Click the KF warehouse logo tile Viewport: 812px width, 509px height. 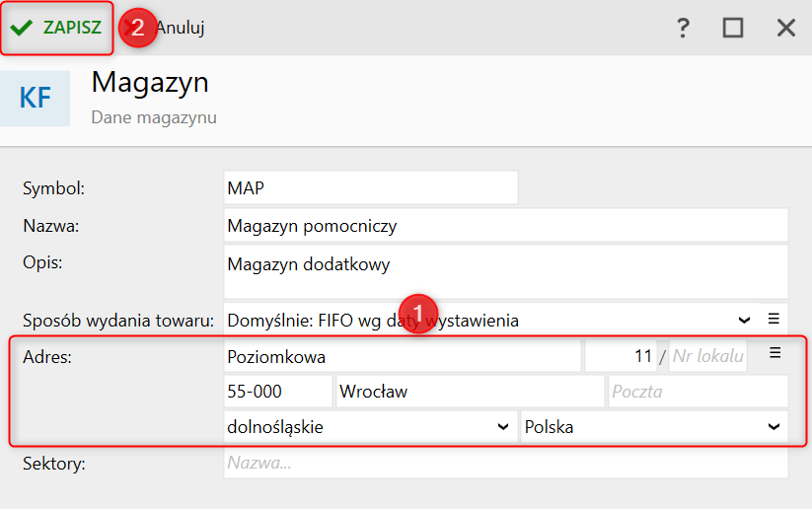click(x=36, y=98)
